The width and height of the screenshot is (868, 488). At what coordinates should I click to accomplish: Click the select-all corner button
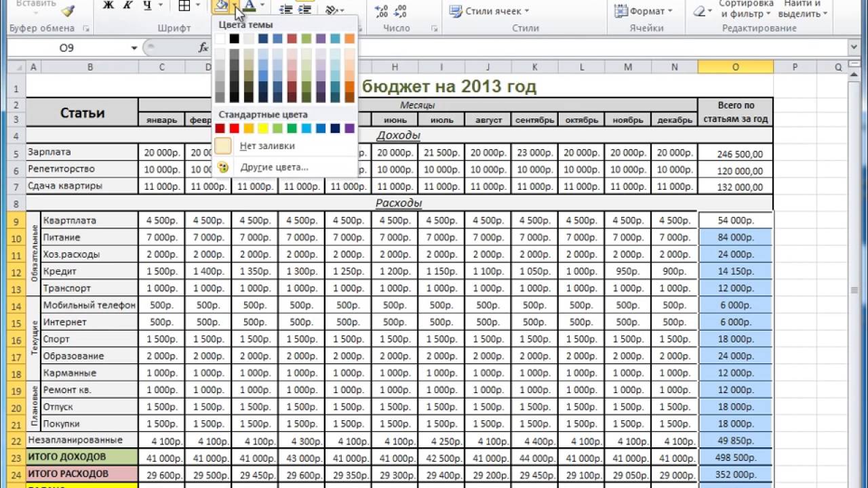(16, 66)
